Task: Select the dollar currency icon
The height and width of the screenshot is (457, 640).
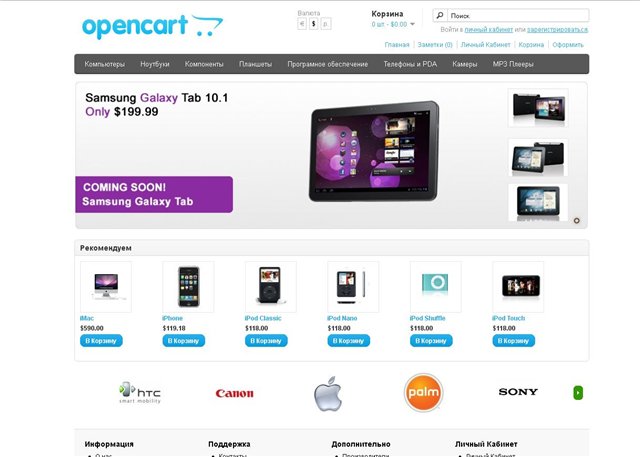Action: pos(313,24)
